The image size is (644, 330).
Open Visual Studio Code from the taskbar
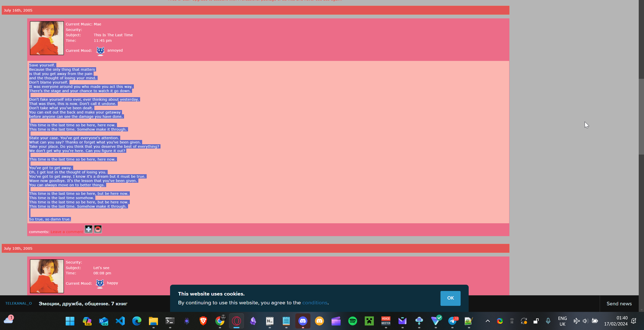click(x=120, y=321)
